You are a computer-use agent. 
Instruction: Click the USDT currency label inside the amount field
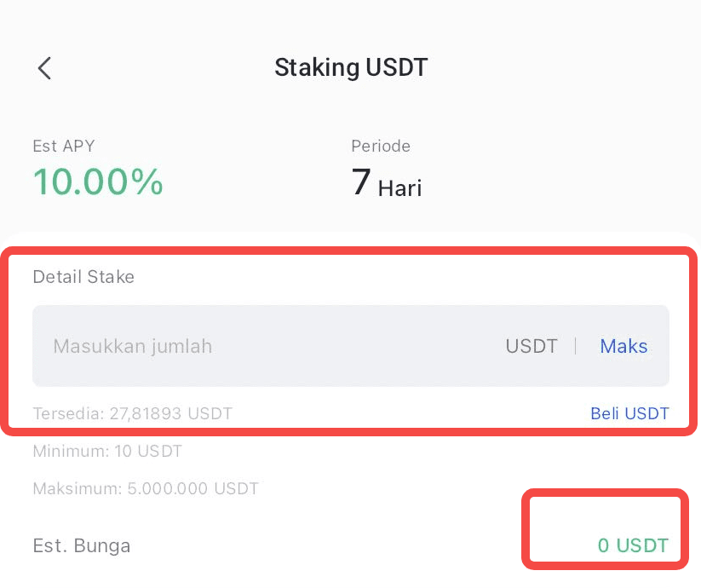(x=531, y=346)
